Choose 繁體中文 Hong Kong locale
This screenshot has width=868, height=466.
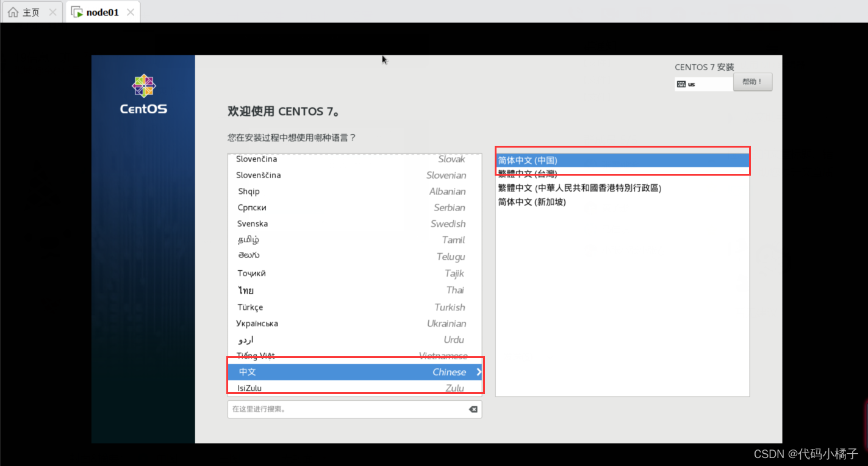pyautogui.click(x=622, y=188)
